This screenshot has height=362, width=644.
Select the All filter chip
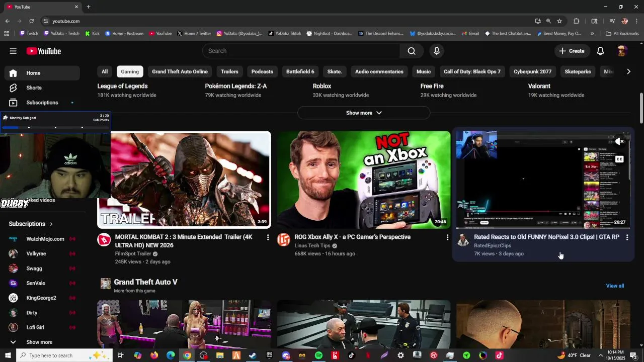[x=105, y=72]
